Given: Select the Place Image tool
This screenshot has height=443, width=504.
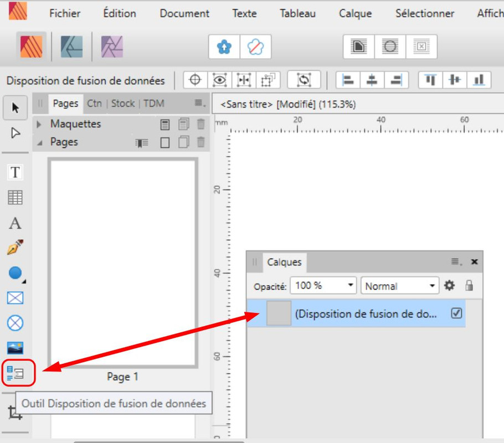Looking at the screenshot, I should (15, 348).
